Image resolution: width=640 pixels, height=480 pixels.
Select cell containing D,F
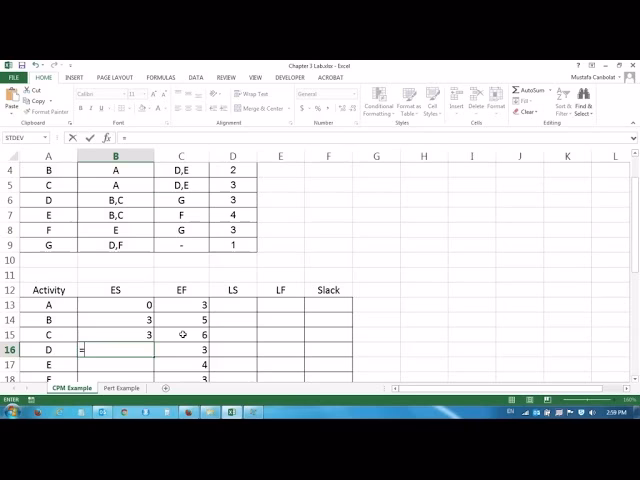(x=116, y=245)
